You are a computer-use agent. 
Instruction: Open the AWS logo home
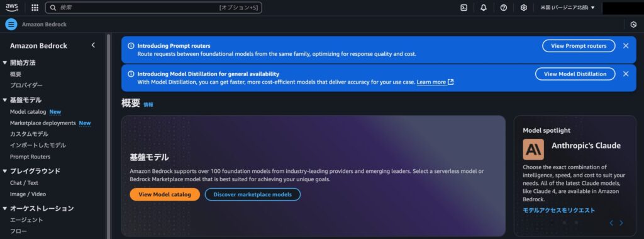click(12, 8)
